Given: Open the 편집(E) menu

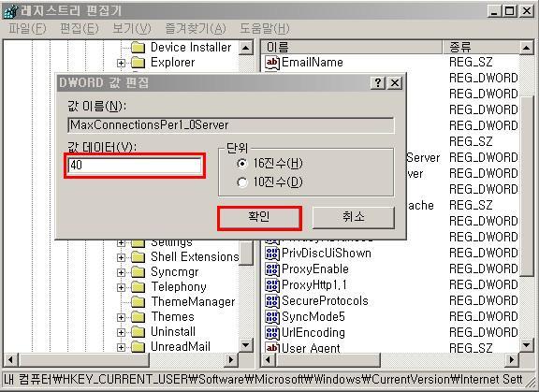Looking at the screenshot, I should point(79,28).
